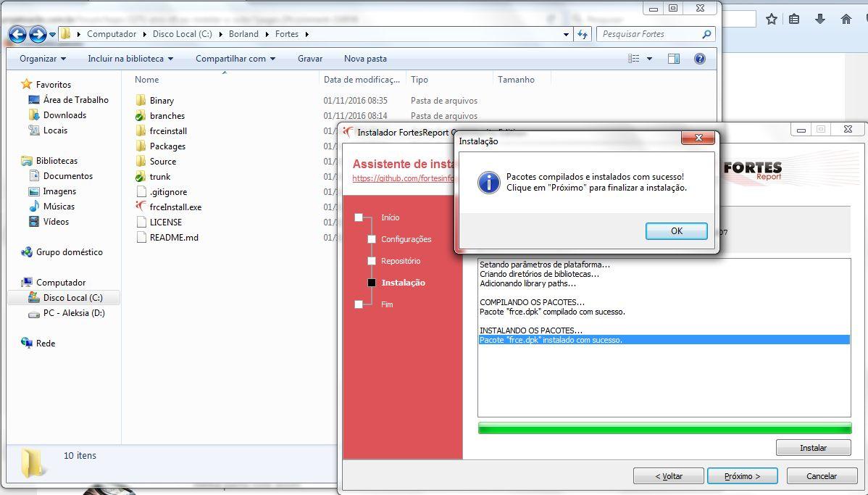Click the refresh icon in address bar
Screen dimensions: 868x495
point(583,34)
